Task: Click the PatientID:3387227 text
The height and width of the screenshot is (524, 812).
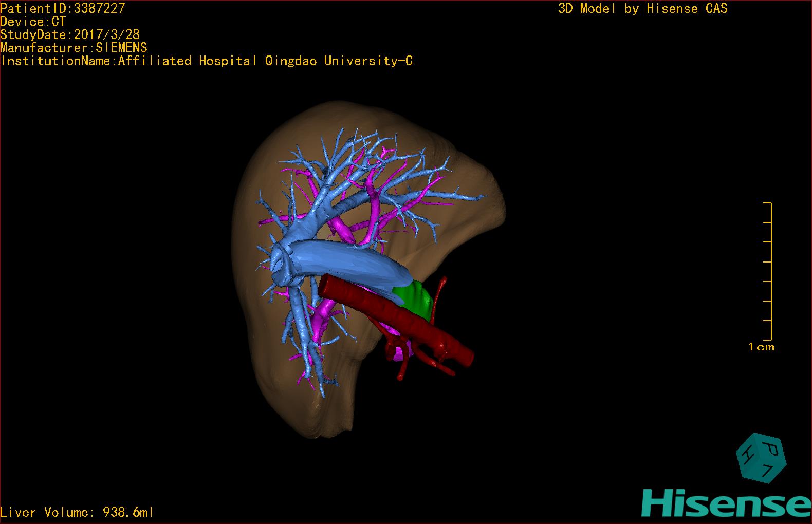Action: 63,8
